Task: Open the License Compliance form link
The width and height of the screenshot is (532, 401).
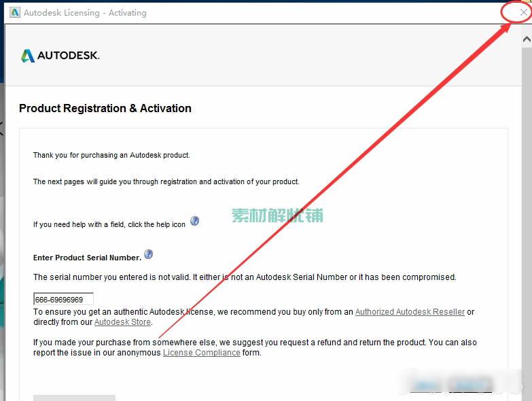Action: tap(202, 353)
